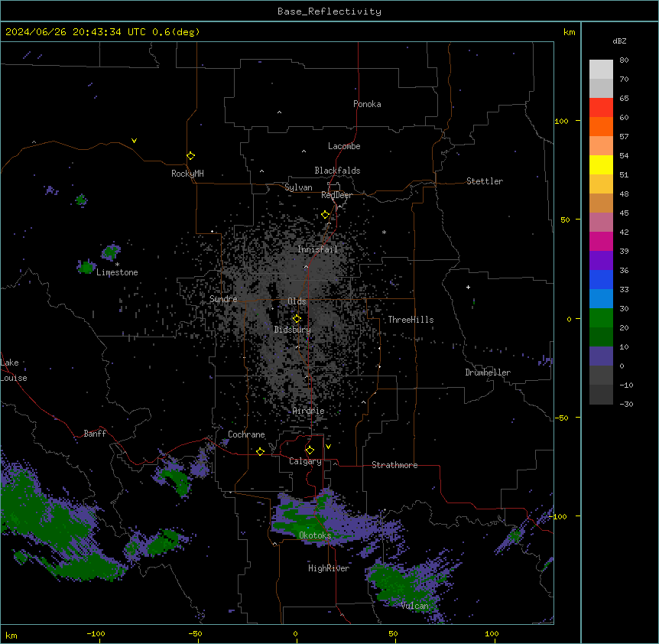Pick the green 30 dBZ legend swatch
The image size is (659, 644).
point(601,318)
